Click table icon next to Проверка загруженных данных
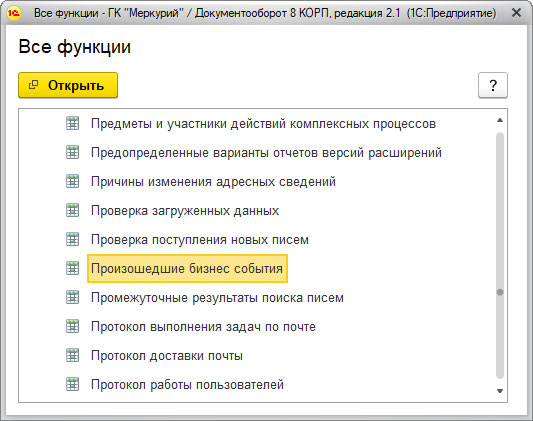Screen dimensions: 533x421 72,210
